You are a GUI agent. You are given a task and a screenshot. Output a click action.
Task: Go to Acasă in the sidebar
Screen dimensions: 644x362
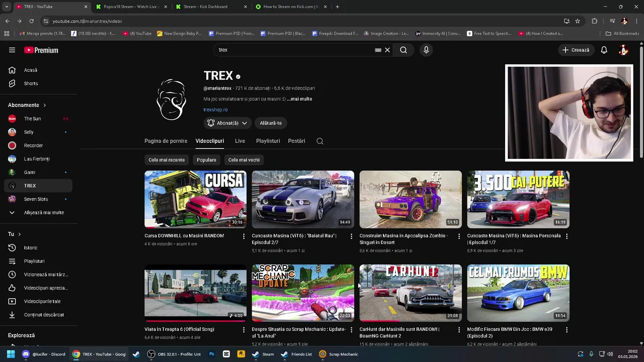[38, 70]
